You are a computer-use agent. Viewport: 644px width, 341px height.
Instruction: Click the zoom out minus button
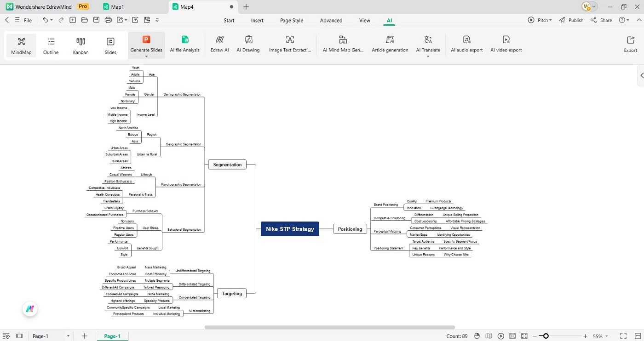535,336
